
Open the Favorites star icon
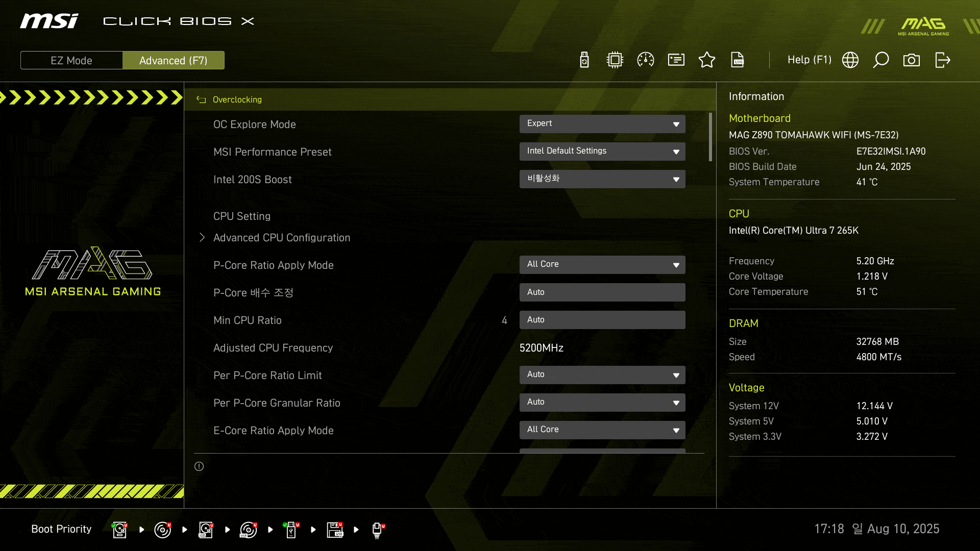(x=707, y=60)
